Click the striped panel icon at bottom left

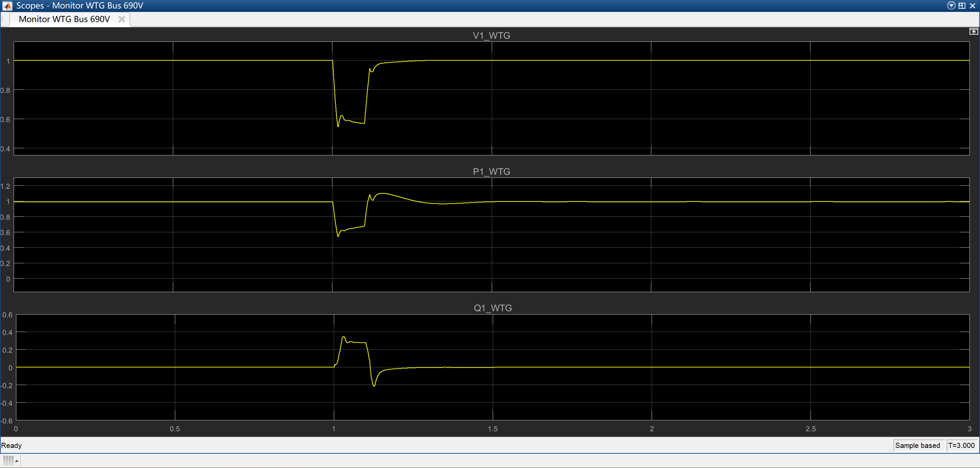point(8,461)
